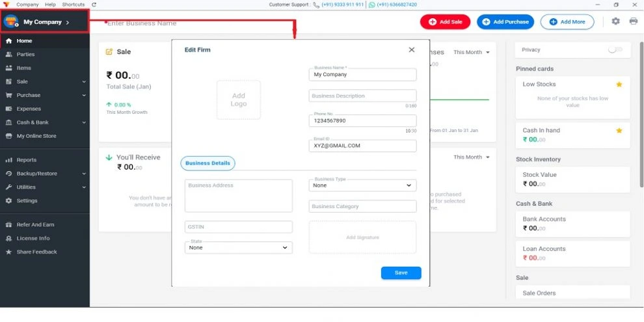Screen dimensions: 644x322
Task: Click the Backup/Restore icon in sidebar
Action: click(x=8, y=174)
